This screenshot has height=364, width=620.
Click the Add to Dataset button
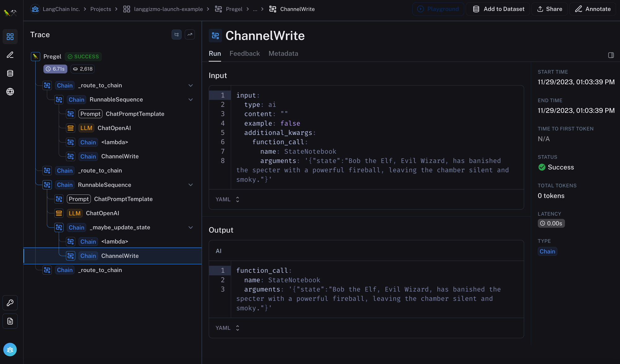click(498, 9)
